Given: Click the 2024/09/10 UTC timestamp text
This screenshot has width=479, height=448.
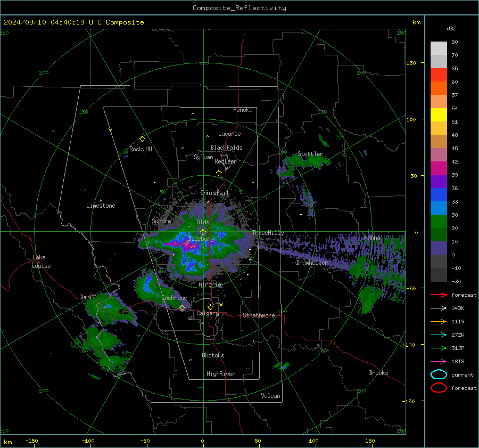Looking at the screenshot, I should (x=73, y=22).
